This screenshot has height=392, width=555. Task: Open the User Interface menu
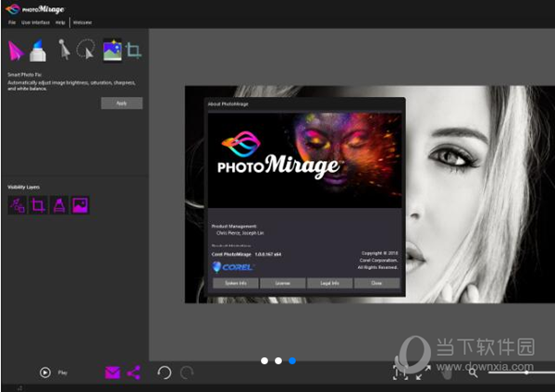(35, 22)
